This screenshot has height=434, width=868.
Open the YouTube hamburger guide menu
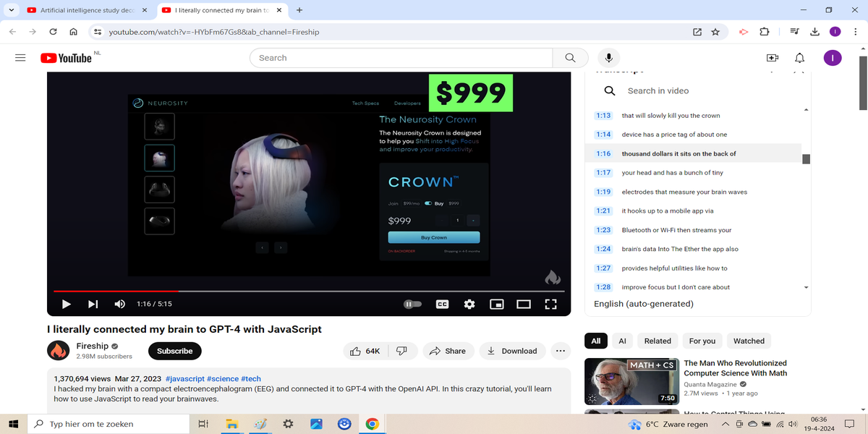tap(20, 58)
